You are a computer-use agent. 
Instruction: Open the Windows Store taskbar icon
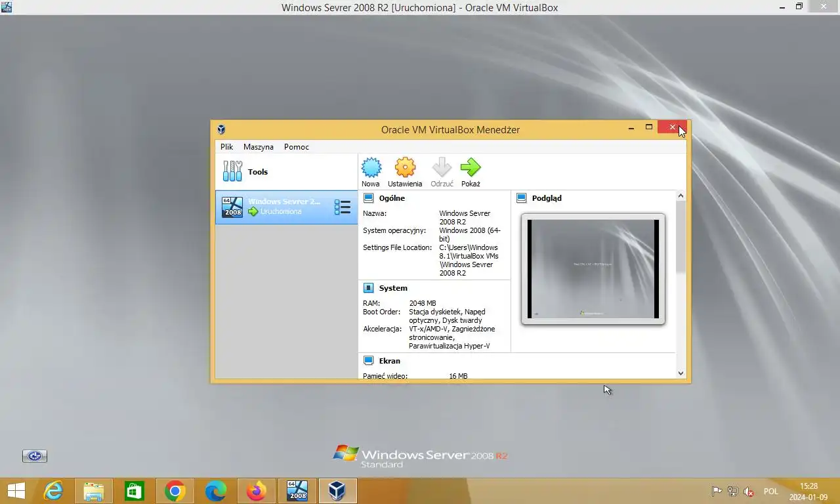[135, 491]
